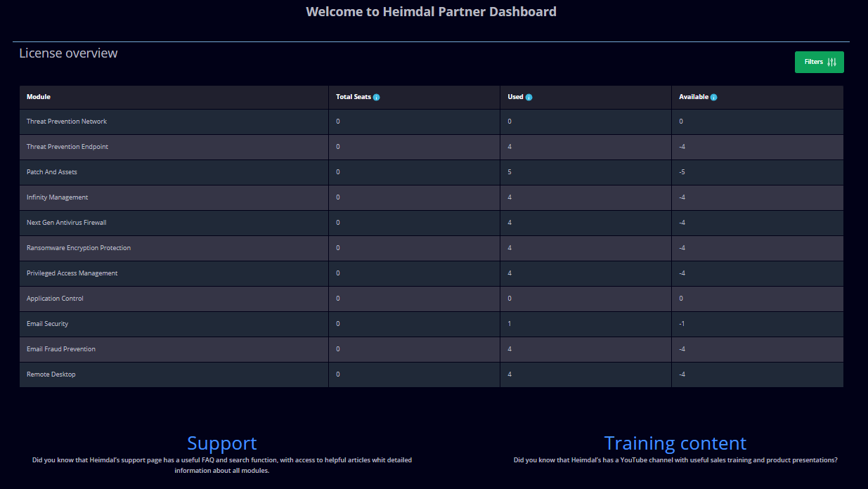The image size is (868, 489).
Task: Click Used value 5 for Patch And Assets
Action: [x=510, y=172]
